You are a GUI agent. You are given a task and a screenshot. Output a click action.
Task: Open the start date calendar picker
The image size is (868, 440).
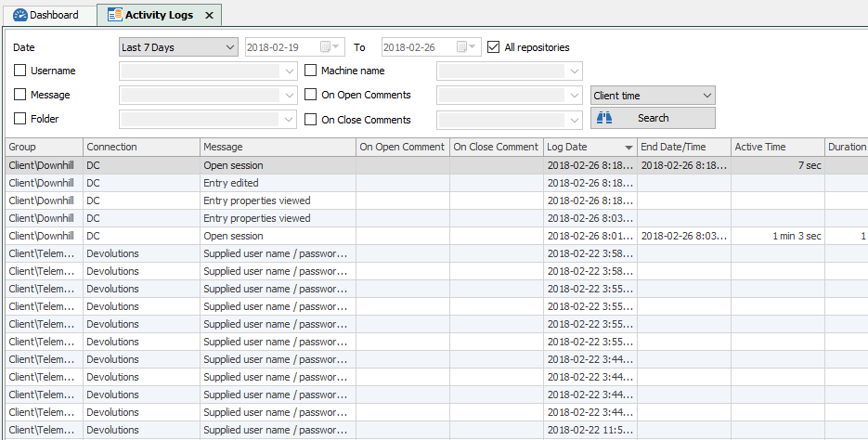[x=330, y=47]
